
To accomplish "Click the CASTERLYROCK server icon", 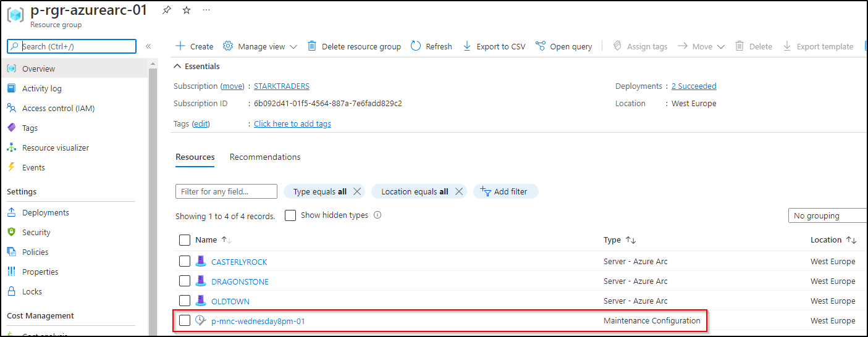I will (200, 261).
